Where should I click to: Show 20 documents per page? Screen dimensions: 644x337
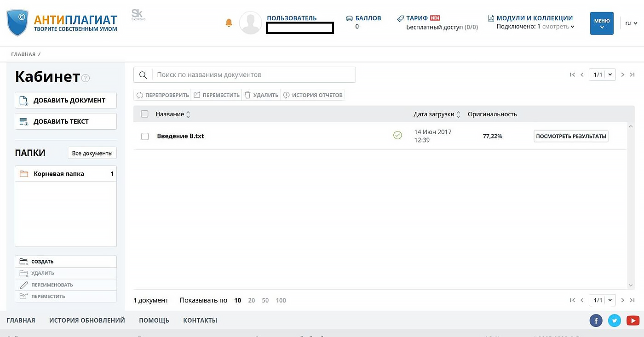pyautogui.click(x=251, y=300)
